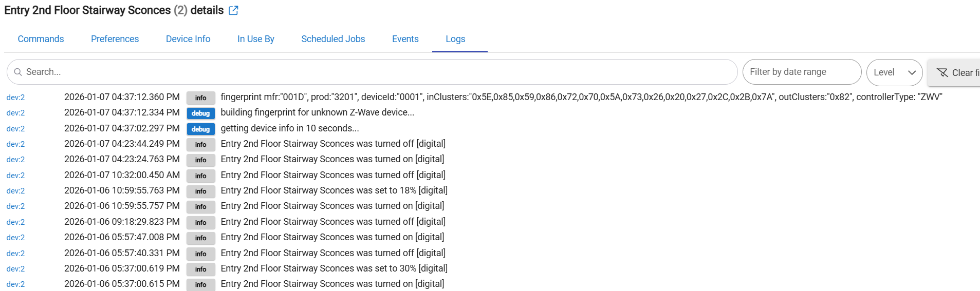Select the In Use By tab
Screen dimensions: 980x291
coord(255,39)
